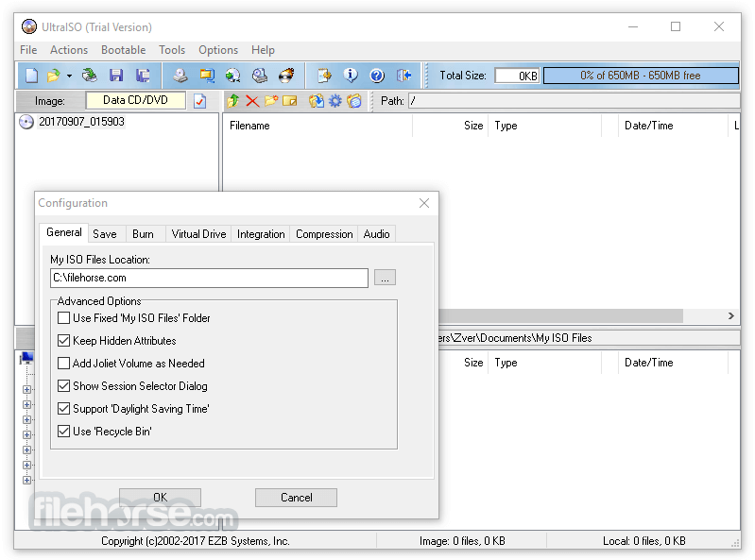The height and width of the screenshot is (560, 755).
Task: Click the Open CD/DVD toolbar icon
Action: coord(90,76)
